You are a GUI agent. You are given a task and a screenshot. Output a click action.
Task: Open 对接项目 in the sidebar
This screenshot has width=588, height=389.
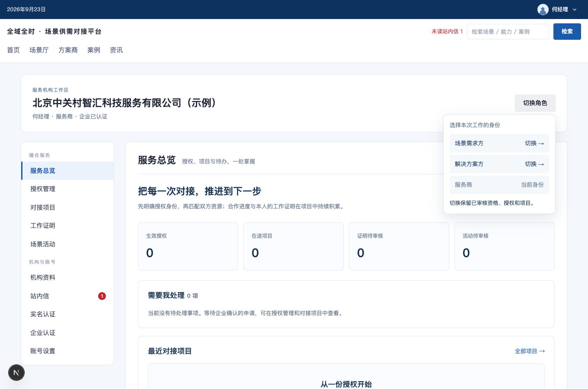click(x=67, y=207)
